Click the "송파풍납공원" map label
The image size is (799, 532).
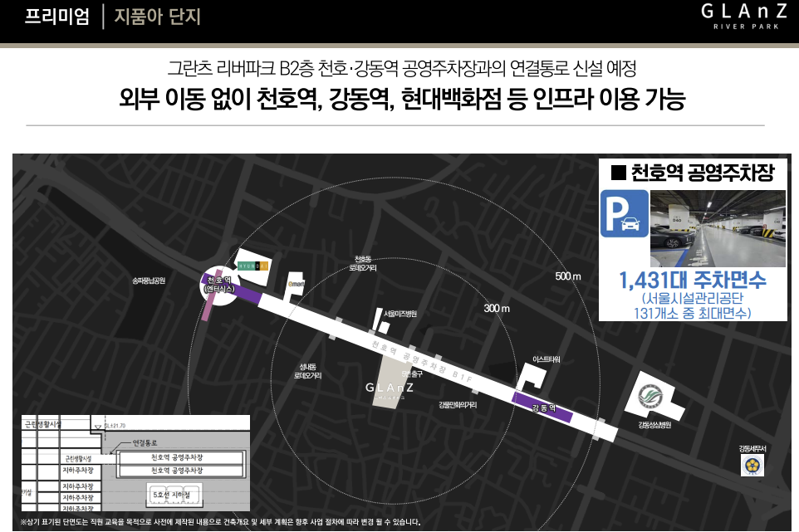pyautogui.click(x=149, y=281)
